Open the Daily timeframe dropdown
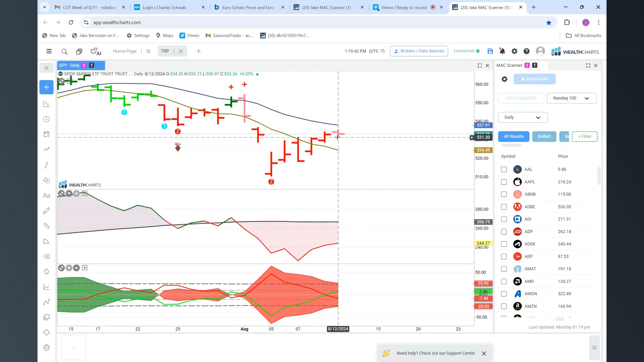The width and height of the screenshot is (644, 362). [x=523, y=117]
